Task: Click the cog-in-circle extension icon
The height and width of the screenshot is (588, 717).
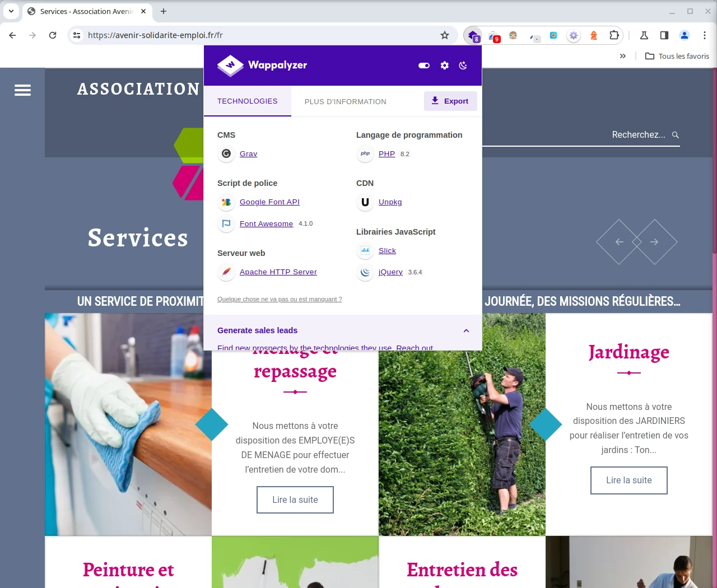Action: point(574,35)
